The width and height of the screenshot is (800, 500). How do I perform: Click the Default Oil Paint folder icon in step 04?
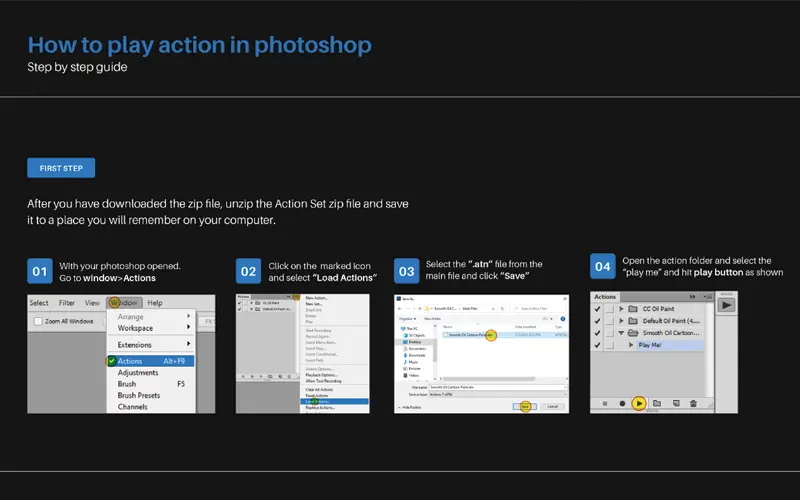pyautogui.click(x=633, y=321)
